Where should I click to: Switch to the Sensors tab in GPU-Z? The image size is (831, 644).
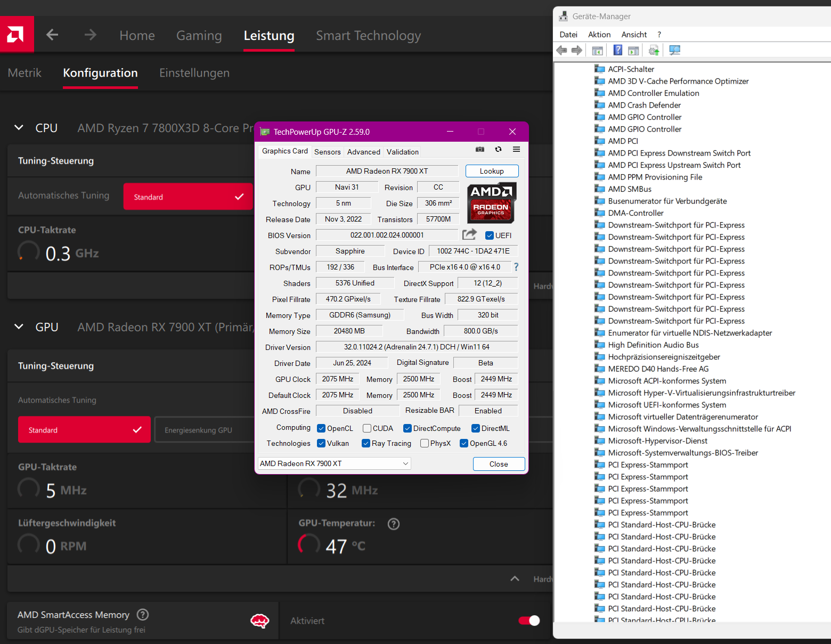(327, 152)
